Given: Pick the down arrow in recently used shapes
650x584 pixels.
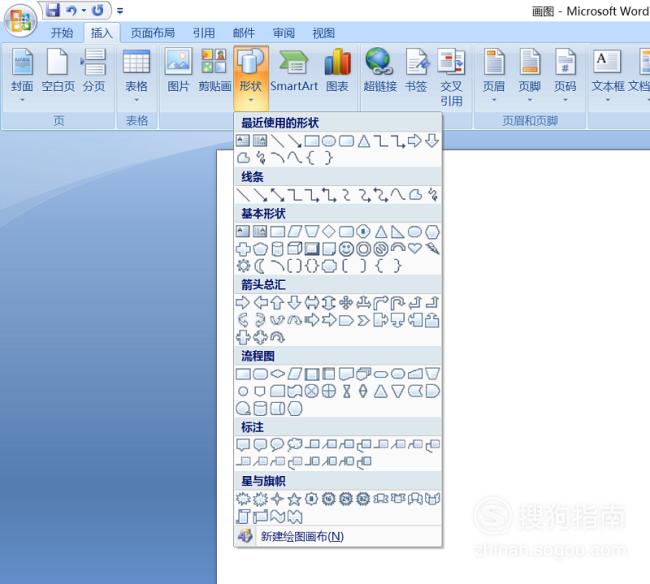Looking at the screenshot, I should pyautogui.click(x=432, y=141).
